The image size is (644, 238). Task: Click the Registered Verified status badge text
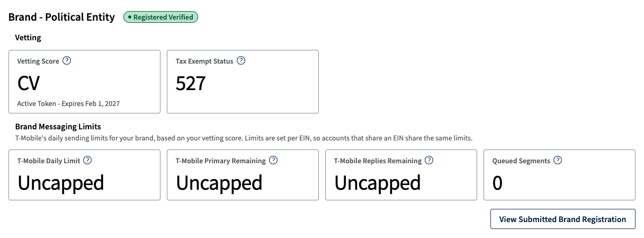tap(164, 17)
